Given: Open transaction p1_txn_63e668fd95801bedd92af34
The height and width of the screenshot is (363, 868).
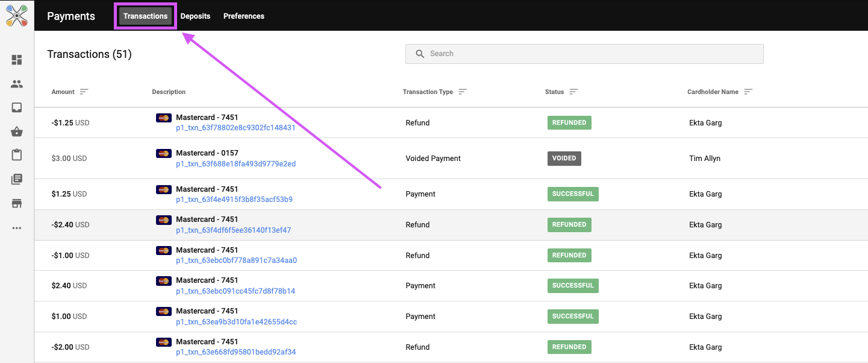Looking at the screenshot, I should 236,352.
